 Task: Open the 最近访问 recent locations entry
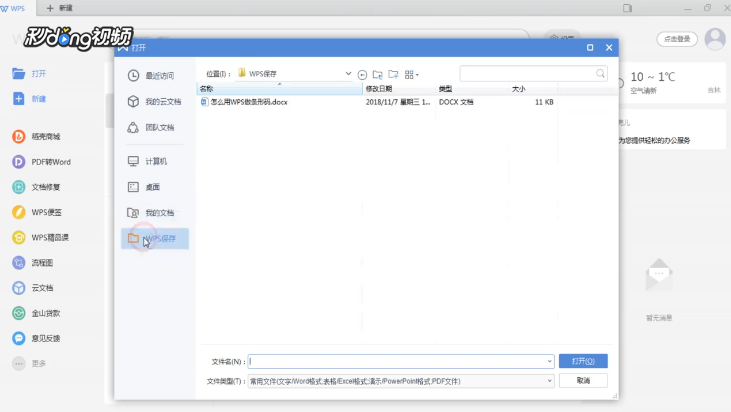[152, 76]
